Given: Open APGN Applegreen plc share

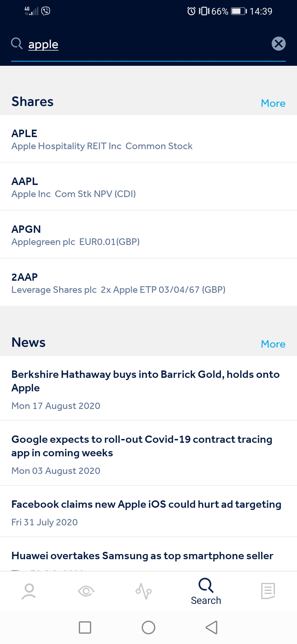Looking at the screenshot, I should pos(148,235).
